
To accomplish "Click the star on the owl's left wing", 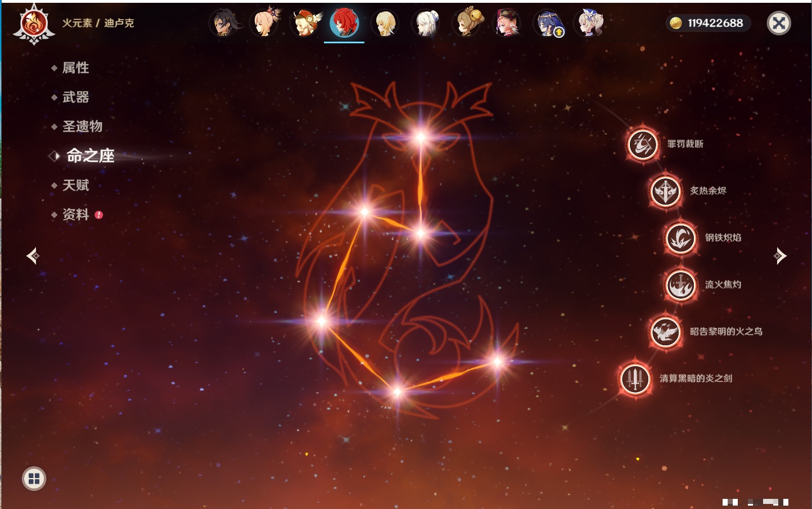I will pyautogui.click(x=364, y=212).
